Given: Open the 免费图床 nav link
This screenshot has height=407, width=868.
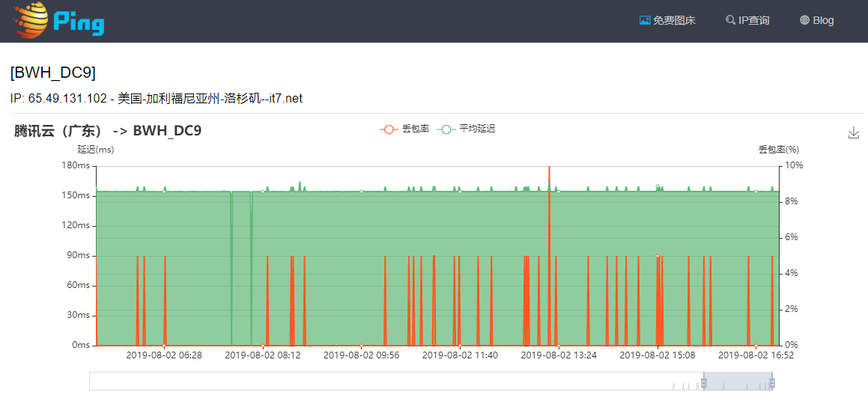Looking at the screenshot, I should click(673, 20).
